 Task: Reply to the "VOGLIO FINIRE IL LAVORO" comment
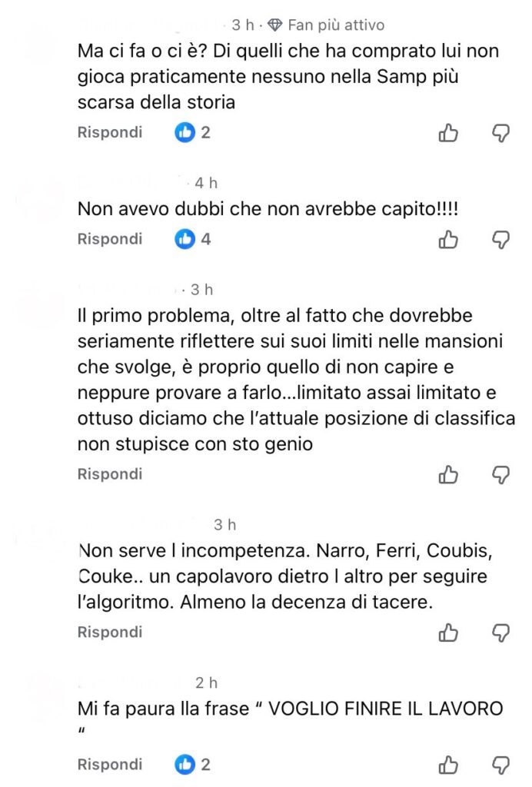point(110,765)
